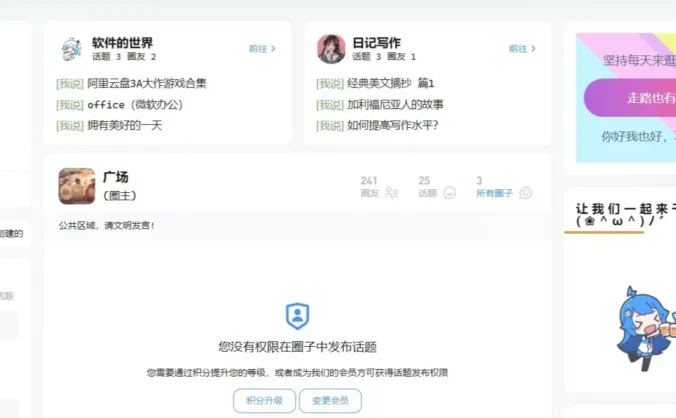Open topic 如何提高写作水平？
This screenshot has height=418, width=676.
click(393, 125)
